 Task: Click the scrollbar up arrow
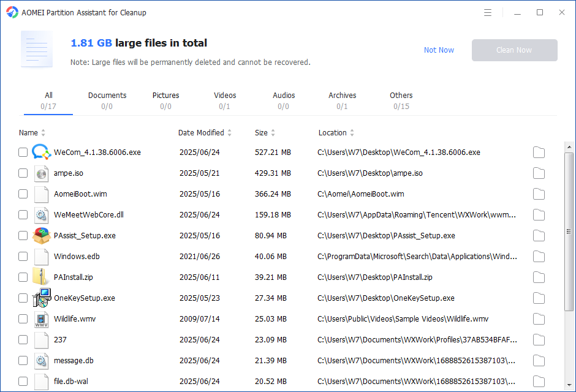569,147
